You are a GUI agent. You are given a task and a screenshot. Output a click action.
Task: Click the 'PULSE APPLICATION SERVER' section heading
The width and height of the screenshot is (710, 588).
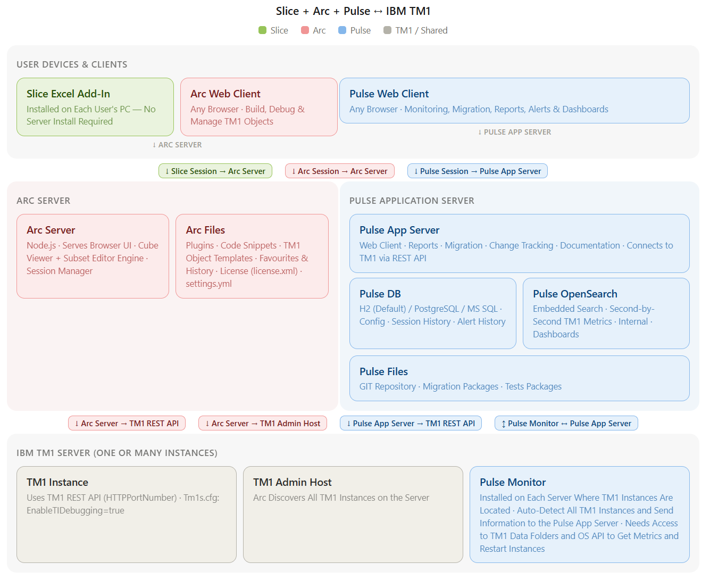[412, 201]
